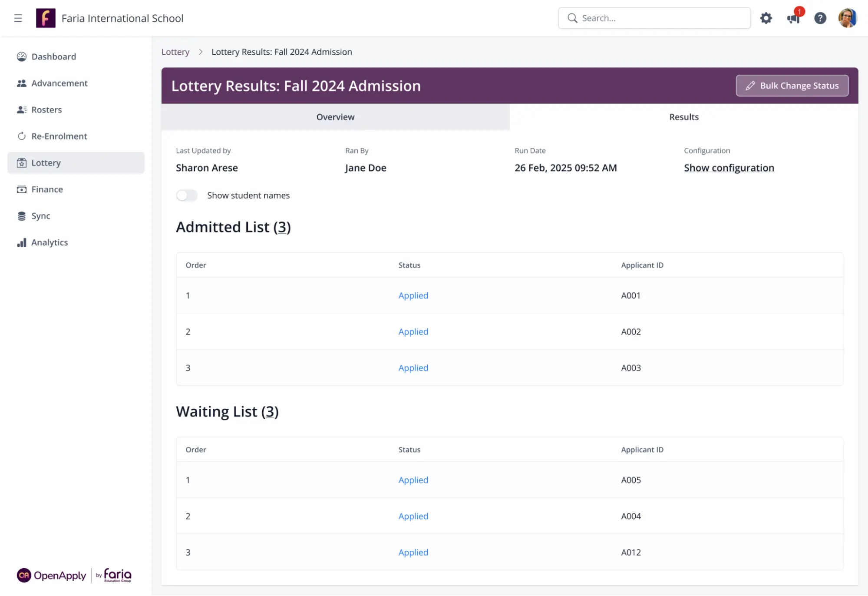The image size is (868, 596).
Task: Open Applied status for A003
Action: 413,368
